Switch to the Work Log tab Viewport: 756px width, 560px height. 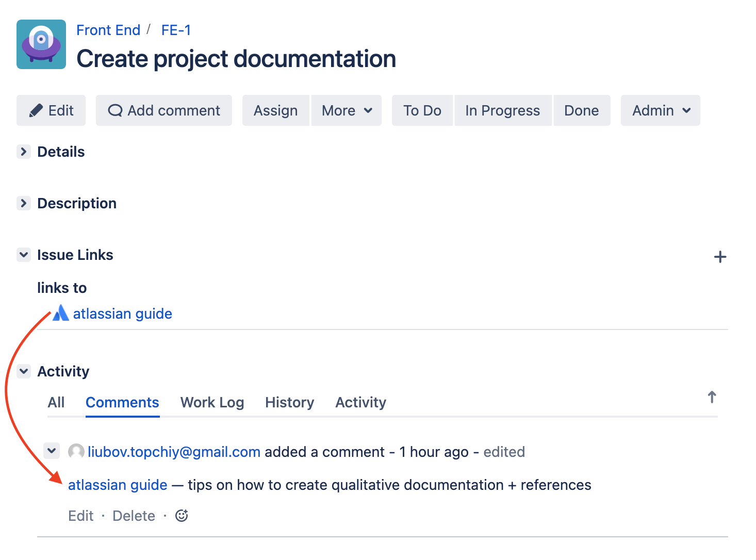(x=212, y=402)
